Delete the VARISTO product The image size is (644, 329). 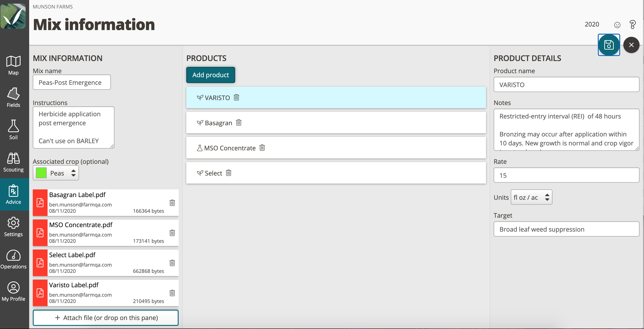click(x=236, y=97)
